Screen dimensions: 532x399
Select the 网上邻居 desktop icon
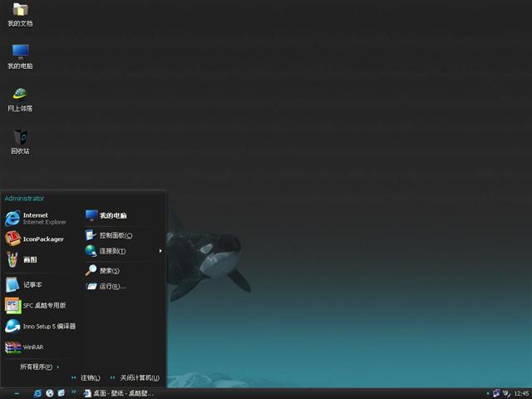point(20,99)
